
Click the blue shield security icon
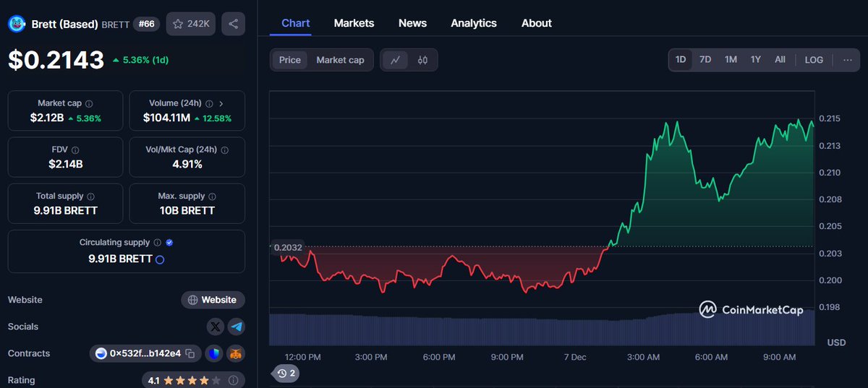point(215,353)
